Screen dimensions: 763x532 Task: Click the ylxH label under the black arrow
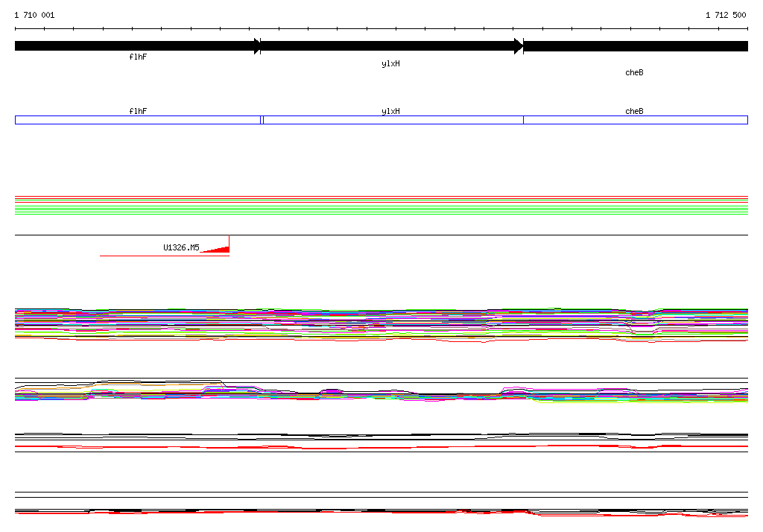[390, 64]
